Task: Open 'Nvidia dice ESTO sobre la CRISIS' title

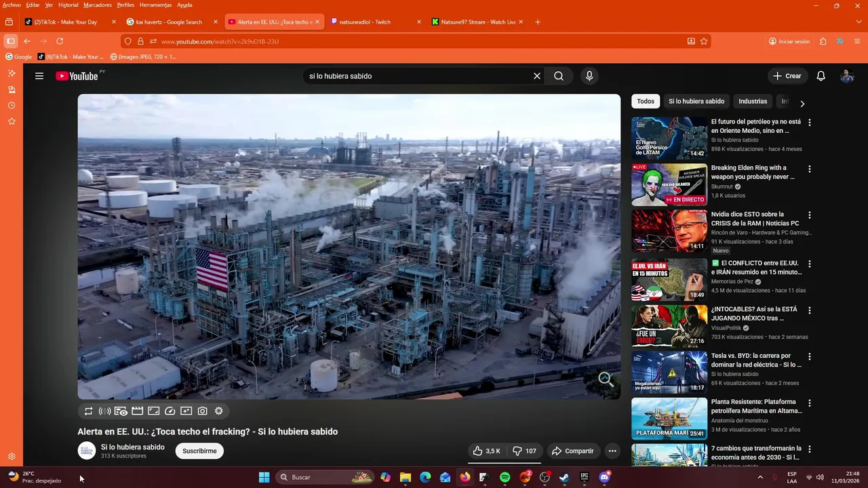Action: point(755,218)
